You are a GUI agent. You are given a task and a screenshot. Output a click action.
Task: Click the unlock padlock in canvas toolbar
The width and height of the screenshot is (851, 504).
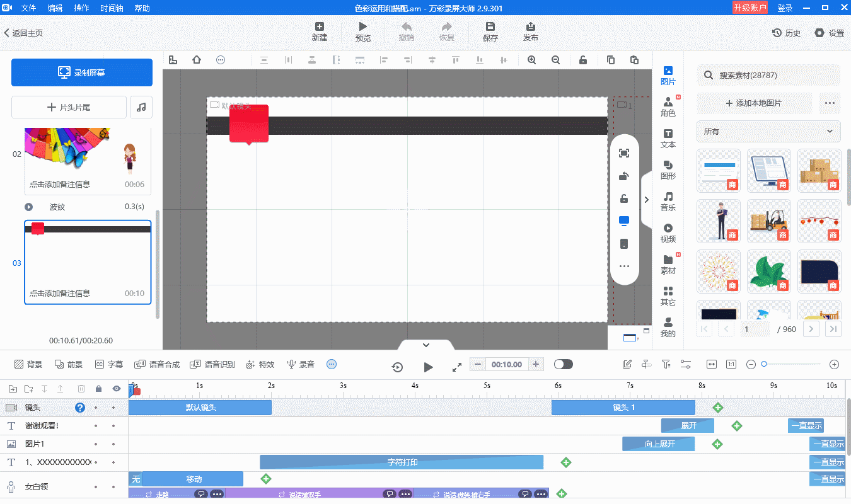[583, 60]
